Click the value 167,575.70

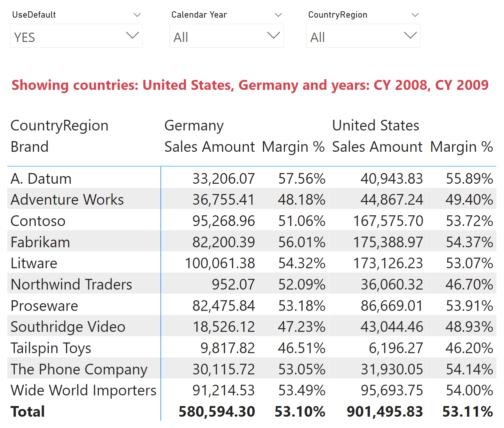[x=388, y=221]
